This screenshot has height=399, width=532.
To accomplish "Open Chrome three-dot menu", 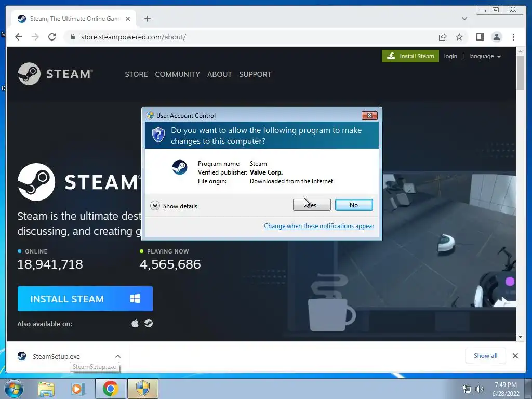I will click(513, 37).
